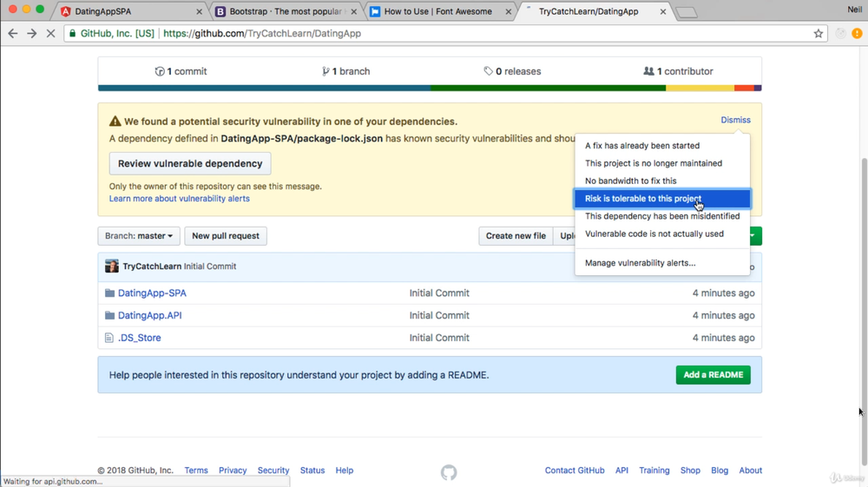The height and width of the screenshot is (487, 868).
Task: Select 'No bandwidth to fix this'
Action: click(x=662, y=181)
